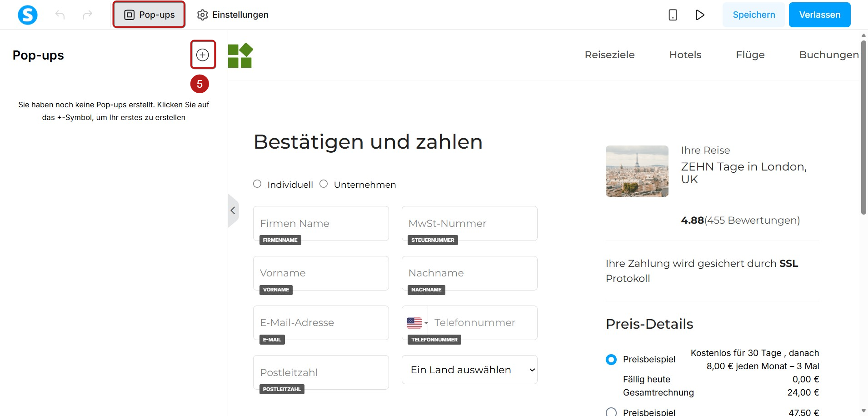Select the Individuell radio button
Viewport: 868px width, 416px height.
point(257,184)
